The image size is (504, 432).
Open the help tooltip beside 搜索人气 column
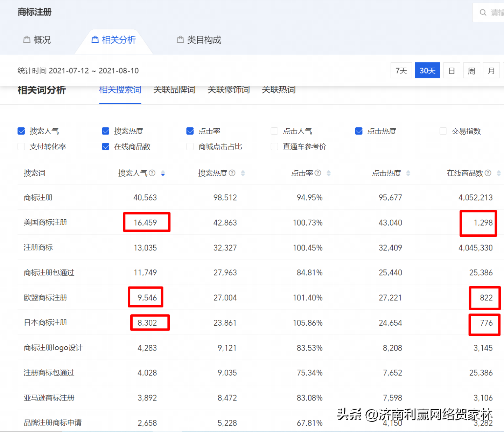click(152, 173)
